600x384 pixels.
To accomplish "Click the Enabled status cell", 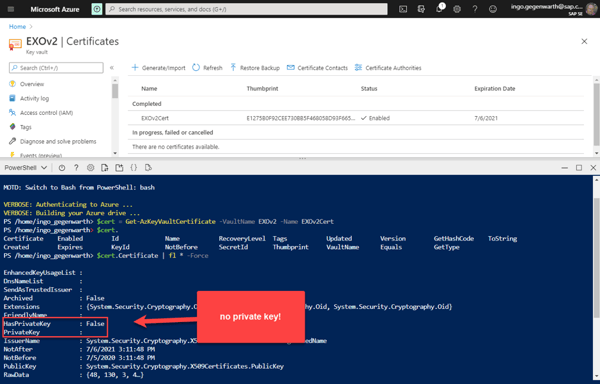I will click(375, 118).
